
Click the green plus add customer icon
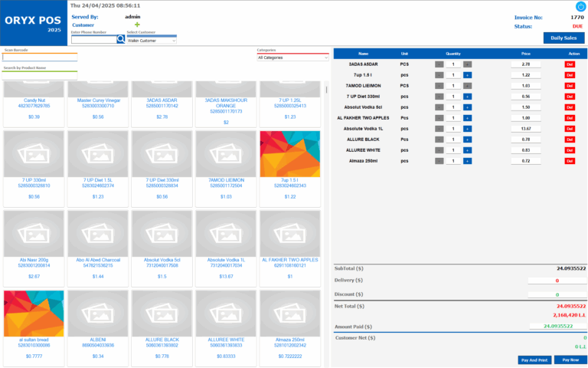pyautogui.click(x=137, y=25)
